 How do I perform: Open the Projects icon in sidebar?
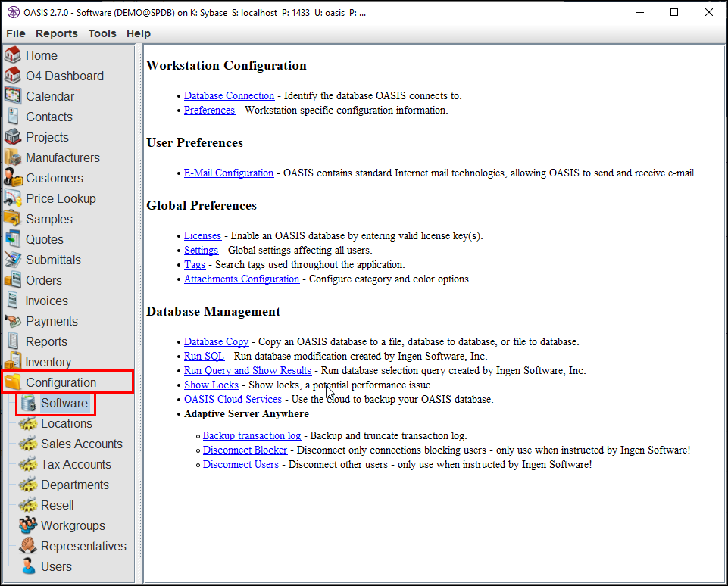tap(13, 137)
